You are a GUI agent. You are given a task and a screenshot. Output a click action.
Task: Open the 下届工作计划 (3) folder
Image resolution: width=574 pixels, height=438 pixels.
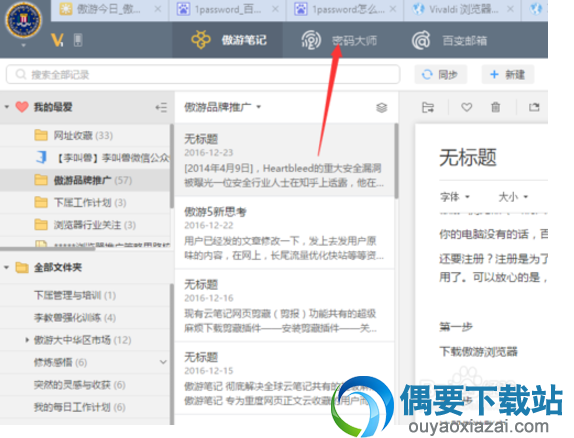(x=85, y=203)
